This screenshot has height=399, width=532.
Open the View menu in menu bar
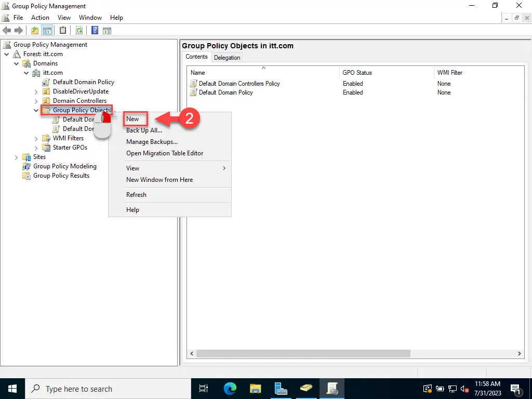point(64,18)
